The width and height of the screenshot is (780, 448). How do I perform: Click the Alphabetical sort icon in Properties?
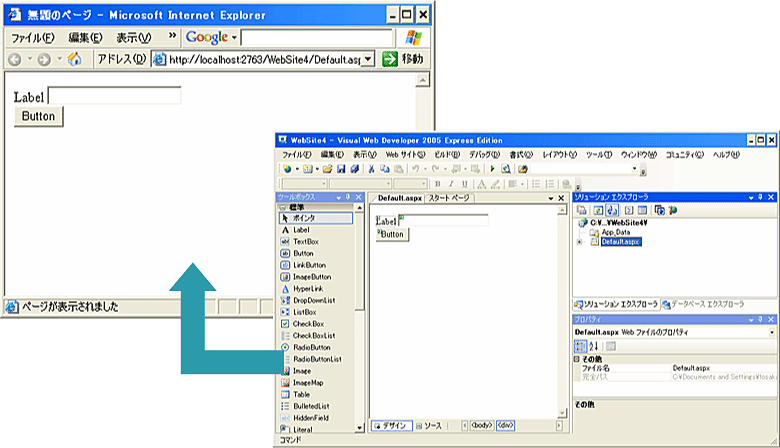point(594,346)
